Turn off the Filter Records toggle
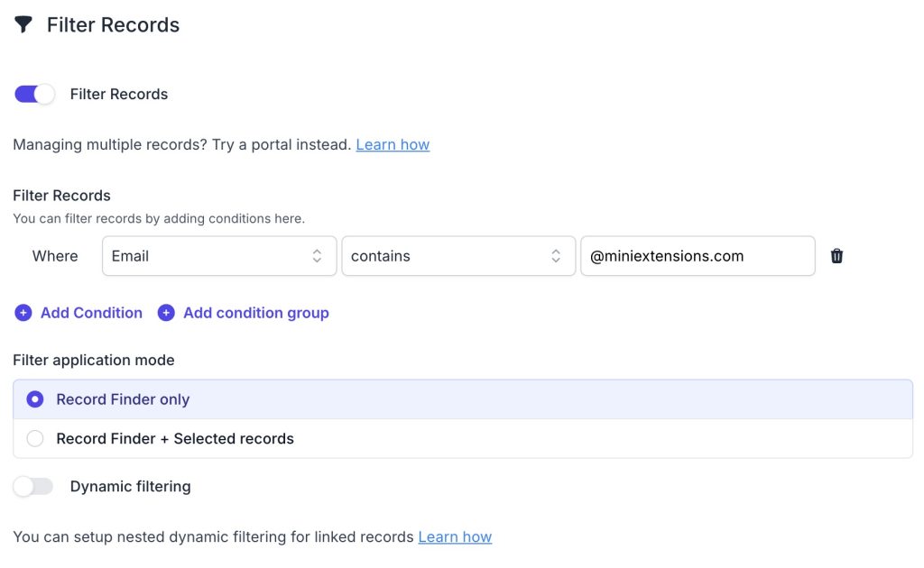 coord(34,94)
